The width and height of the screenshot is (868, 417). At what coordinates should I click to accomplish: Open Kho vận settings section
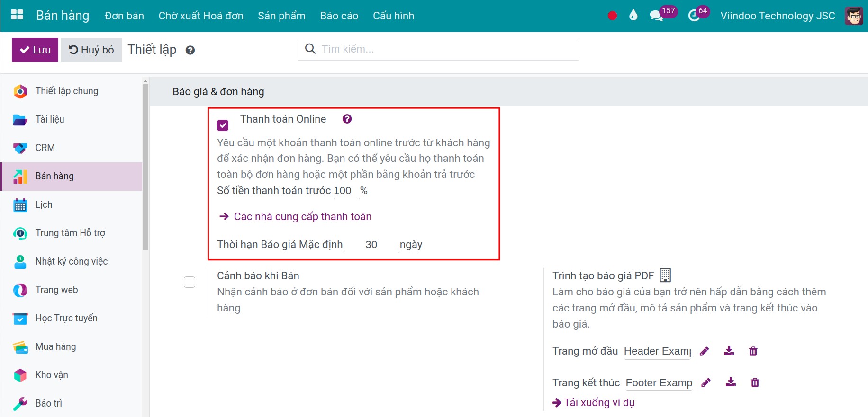coord(72,375)
